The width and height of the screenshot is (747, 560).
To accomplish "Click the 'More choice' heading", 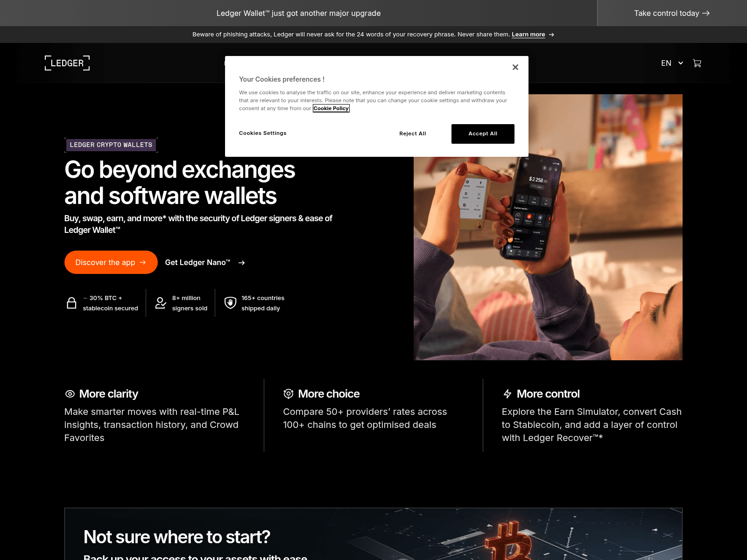I will 329,394.
